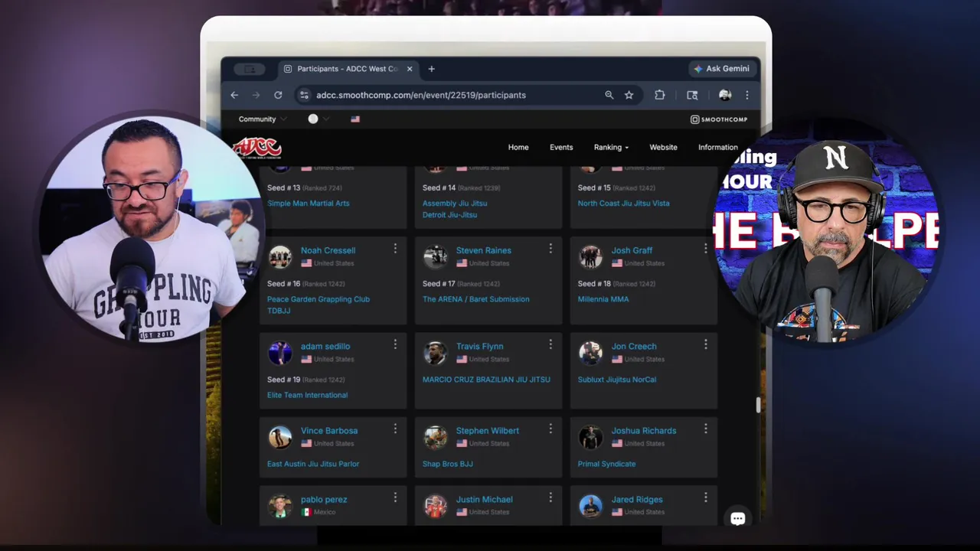980x551 pixels.
Task: Open North Coast Jiu Jitsu Vista link
Action: point(623,204)
